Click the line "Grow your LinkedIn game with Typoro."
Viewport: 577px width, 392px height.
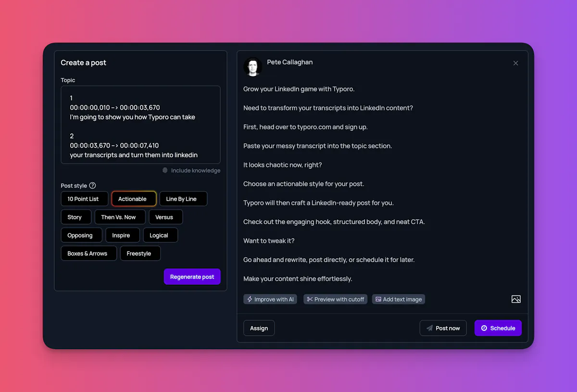pos(299,89)
